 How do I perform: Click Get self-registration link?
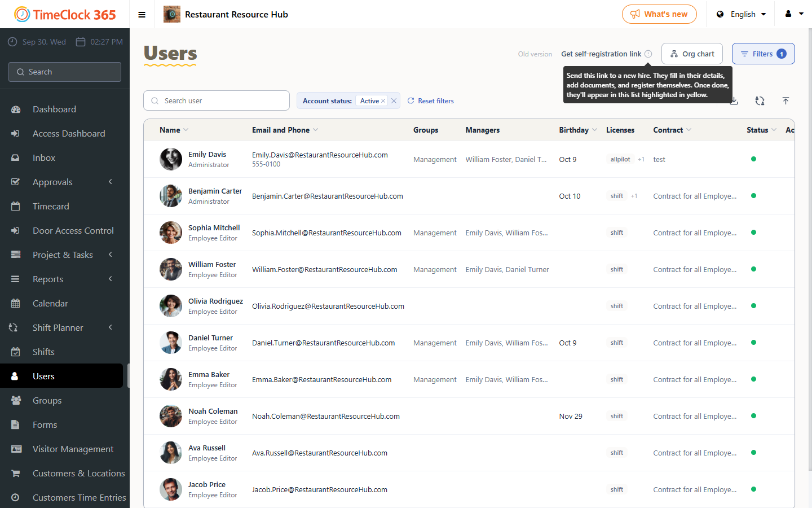pos(601,54)
